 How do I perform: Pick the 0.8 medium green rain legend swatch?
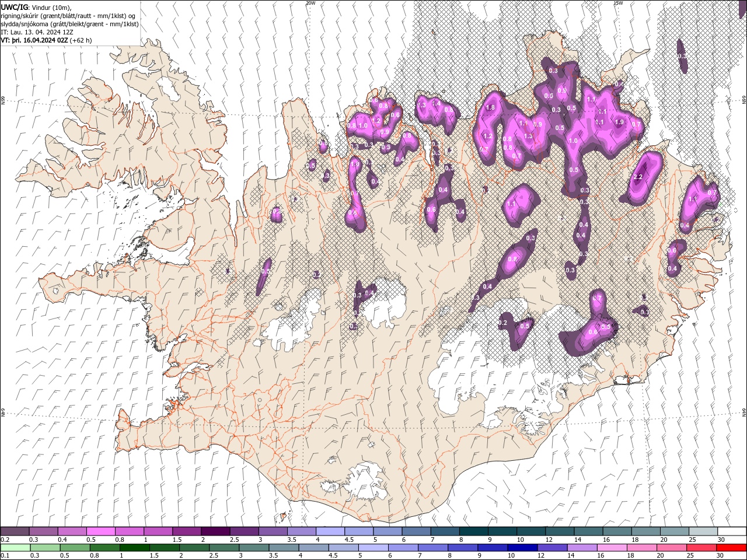[x=104, y=548]
